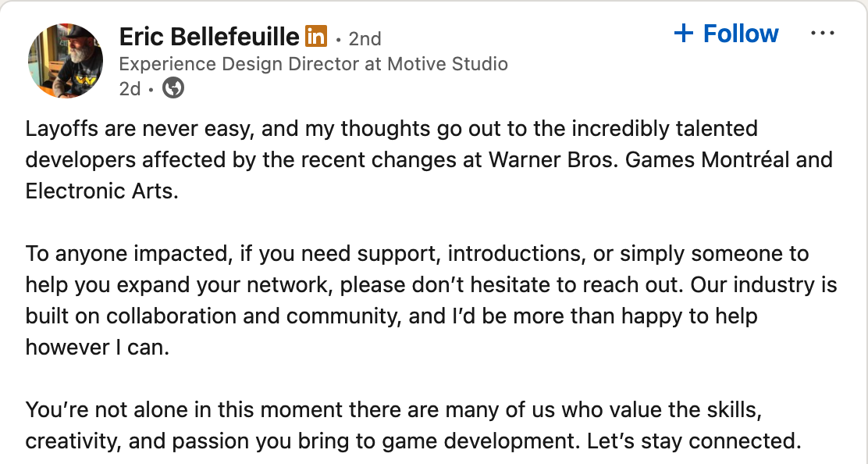Click the 2nd connection degree label

[364, 37]
